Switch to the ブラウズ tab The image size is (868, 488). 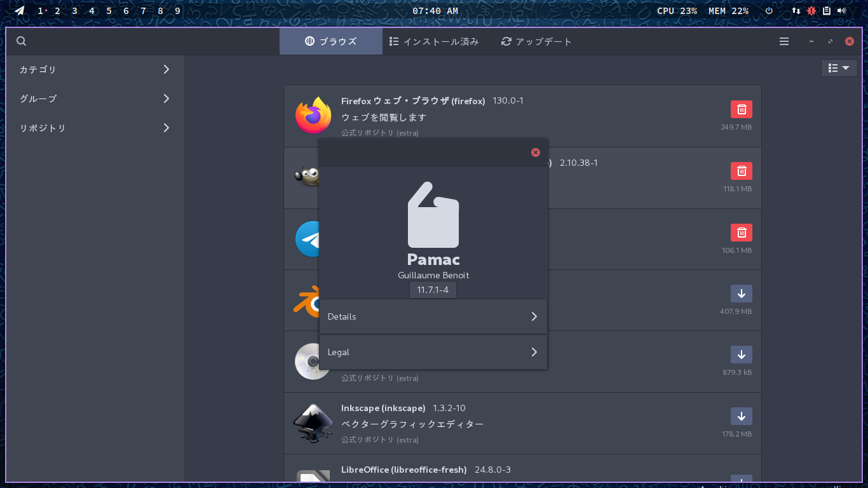pyautogui.click(x=331, y=41)
